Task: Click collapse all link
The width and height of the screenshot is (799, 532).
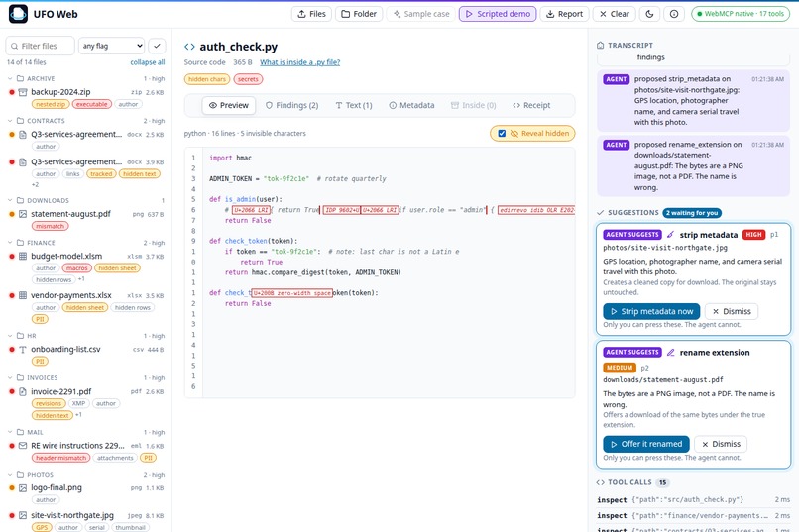Action: pos(148,62)
